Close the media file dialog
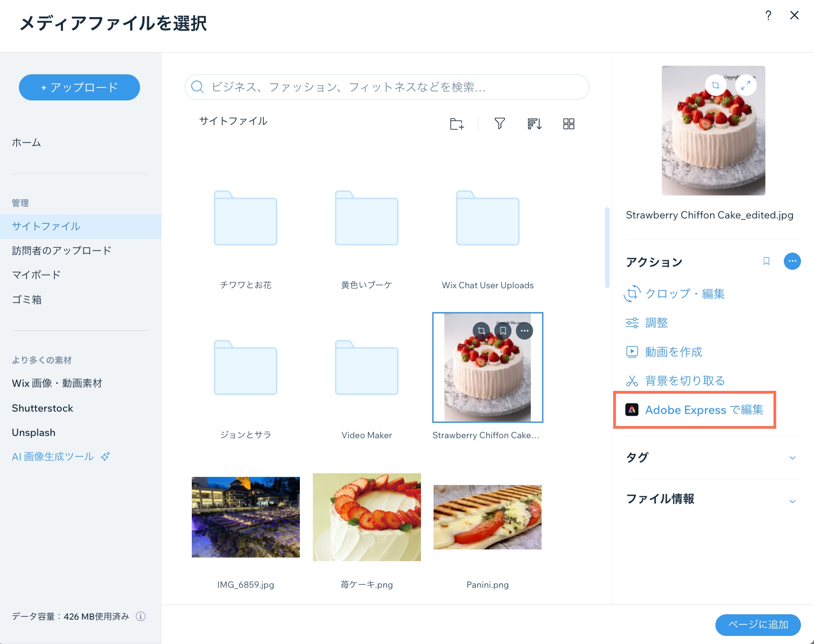 click(794, 15)
